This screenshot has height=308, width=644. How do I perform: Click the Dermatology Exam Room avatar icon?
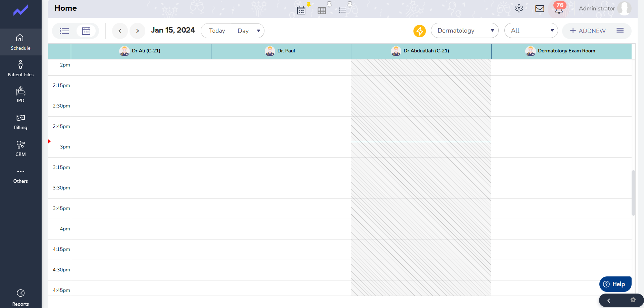tap(531, 51)
